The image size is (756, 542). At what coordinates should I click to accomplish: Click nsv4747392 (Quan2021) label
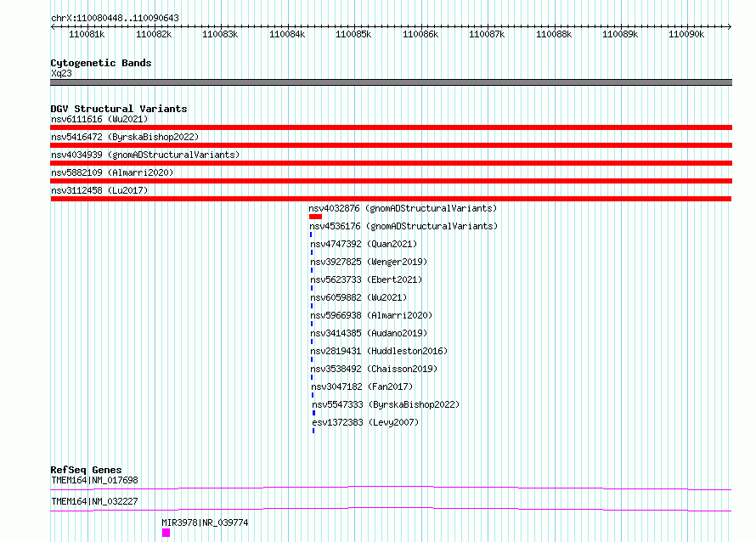pos(364,244)
